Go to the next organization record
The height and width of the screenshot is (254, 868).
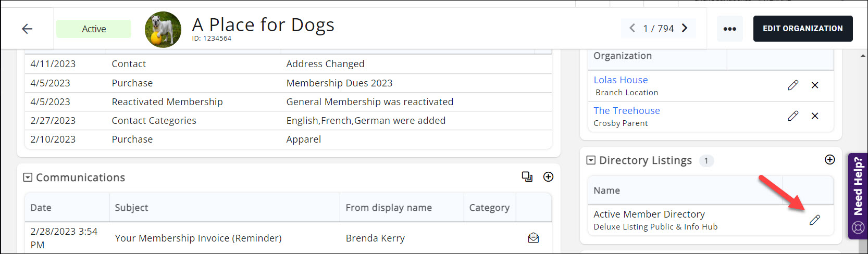pyautogui.click(x=685, y=28)
